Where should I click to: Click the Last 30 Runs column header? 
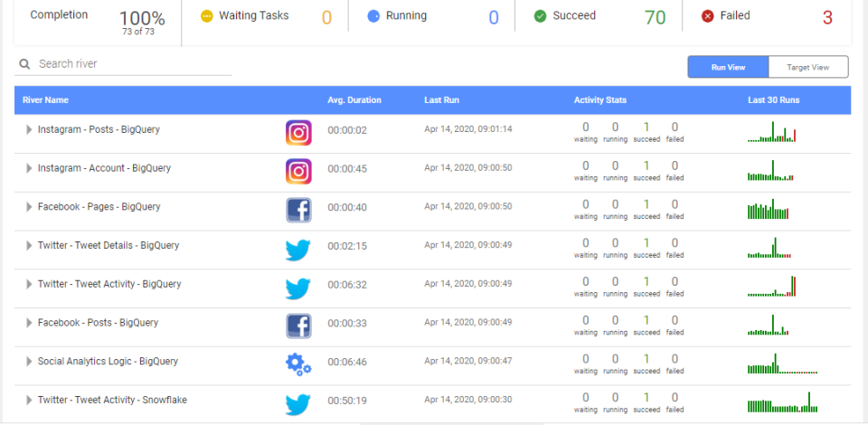click(x=773, y=100)
